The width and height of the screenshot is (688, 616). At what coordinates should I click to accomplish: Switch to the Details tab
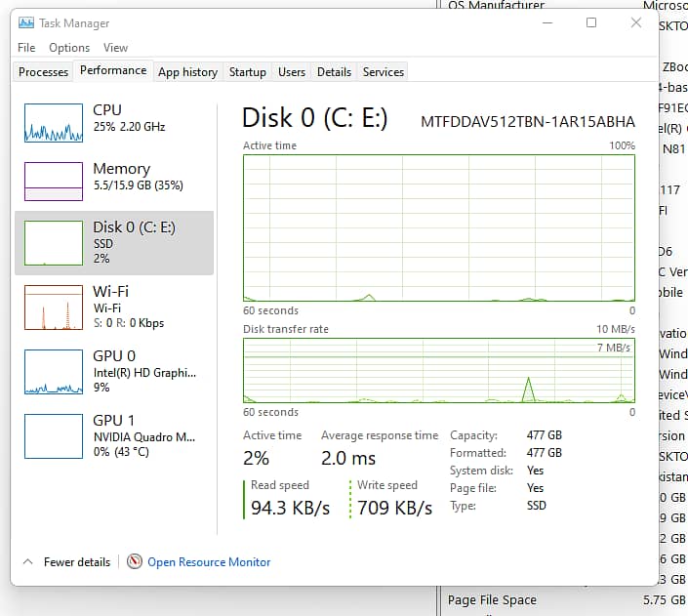334,72
